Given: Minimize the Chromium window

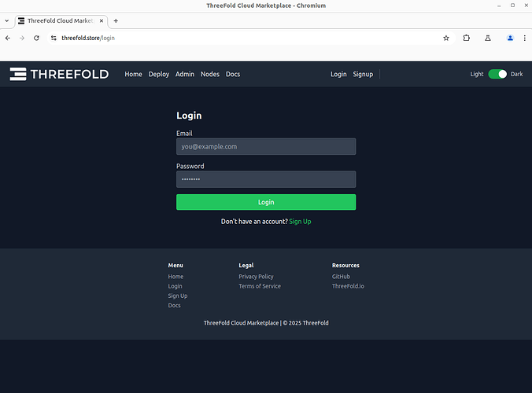Looking at the screenshot, I should (499, 6).
